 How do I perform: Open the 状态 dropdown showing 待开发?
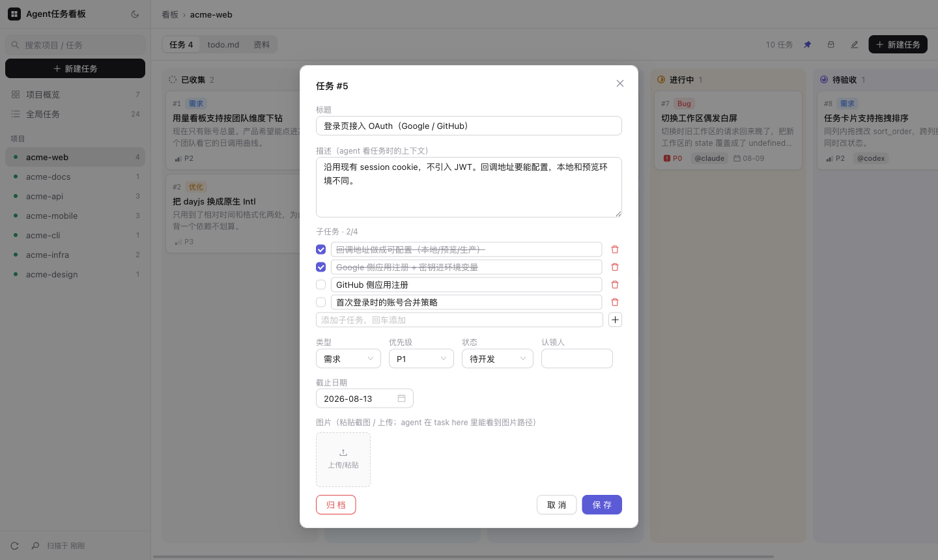pyautogui.click(x=498, y=359)
